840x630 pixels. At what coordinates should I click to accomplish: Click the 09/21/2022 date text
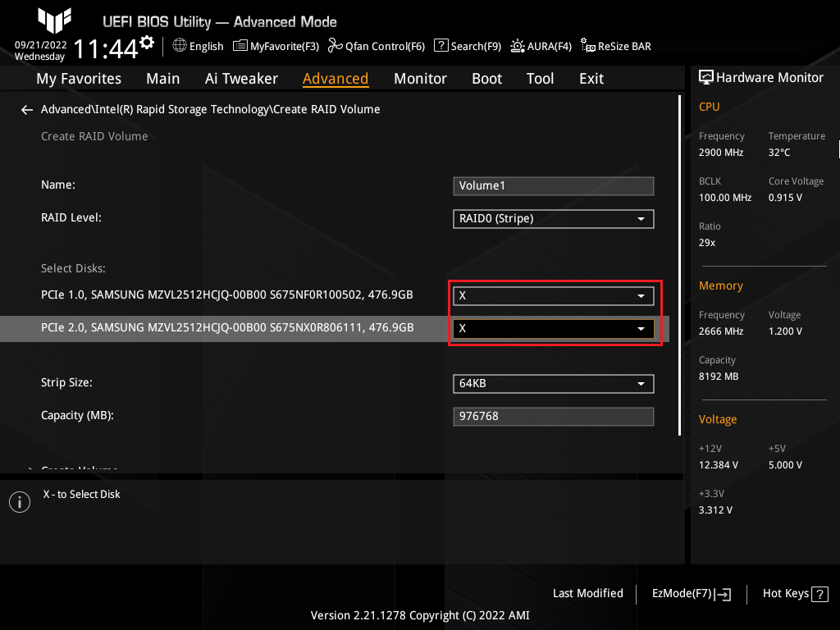pos(41,45)
